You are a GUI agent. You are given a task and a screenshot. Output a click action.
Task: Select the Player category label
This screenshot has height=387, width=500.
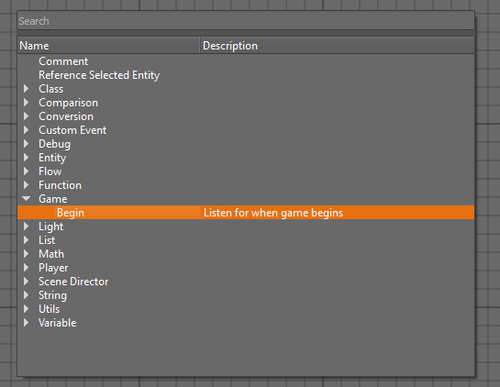(x=53, y=268)
